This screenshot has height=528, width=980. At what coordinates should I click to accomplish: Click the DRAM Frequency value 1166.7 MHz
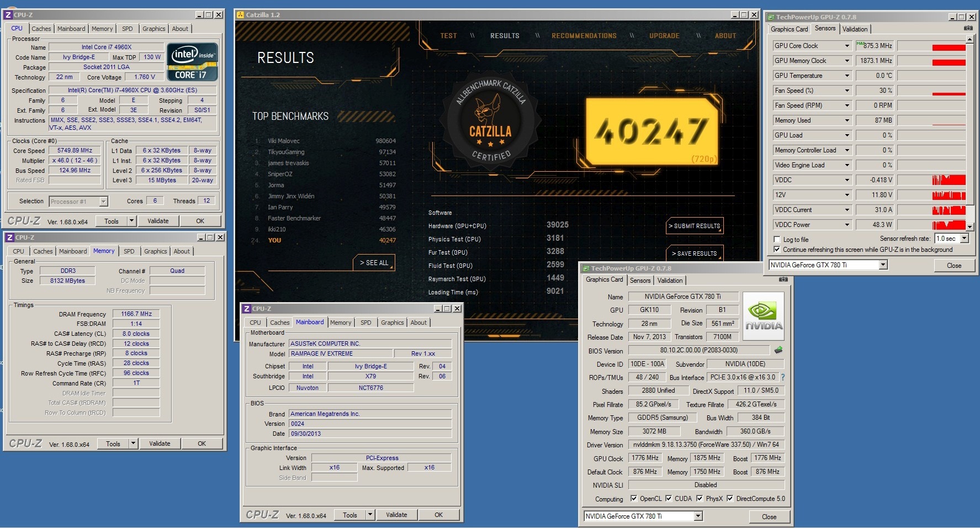(x=136, y=314)
